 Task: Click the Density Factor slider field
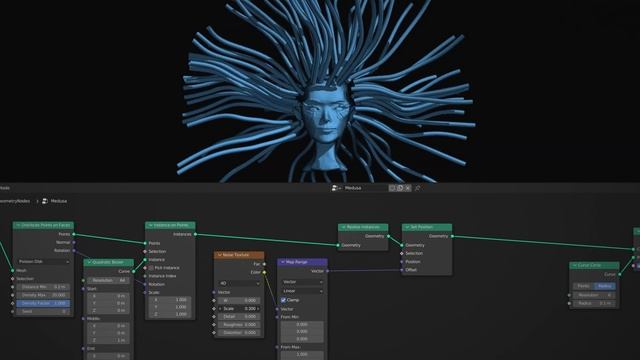[43, 303]
